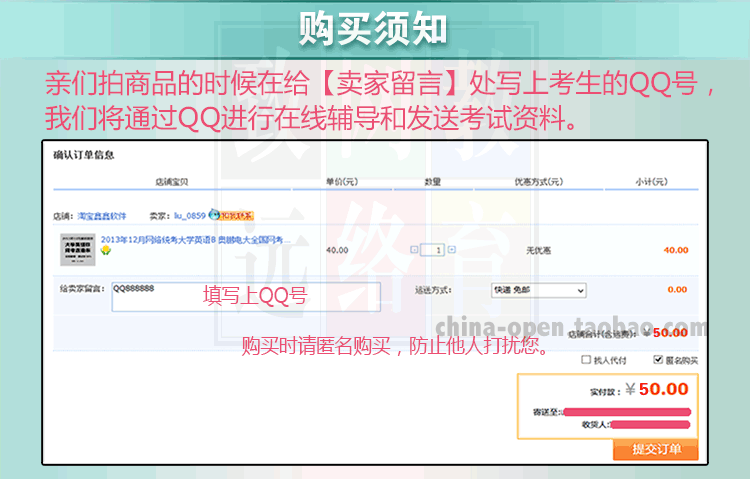The width and height of the screenshot is (750, 479).
Task: Click the 单价(元) column header
Action: tap(342, 182)
